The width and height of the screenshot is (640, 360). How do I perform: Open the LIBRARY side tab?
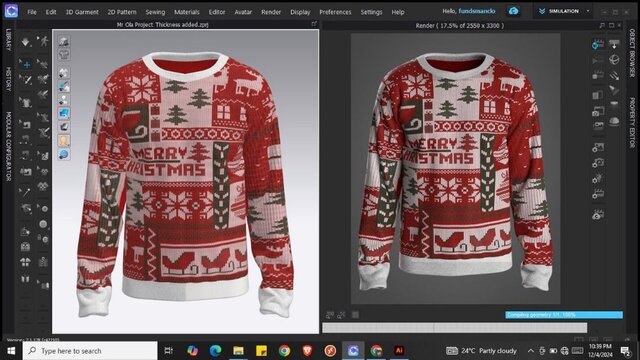tap(8, 40)
